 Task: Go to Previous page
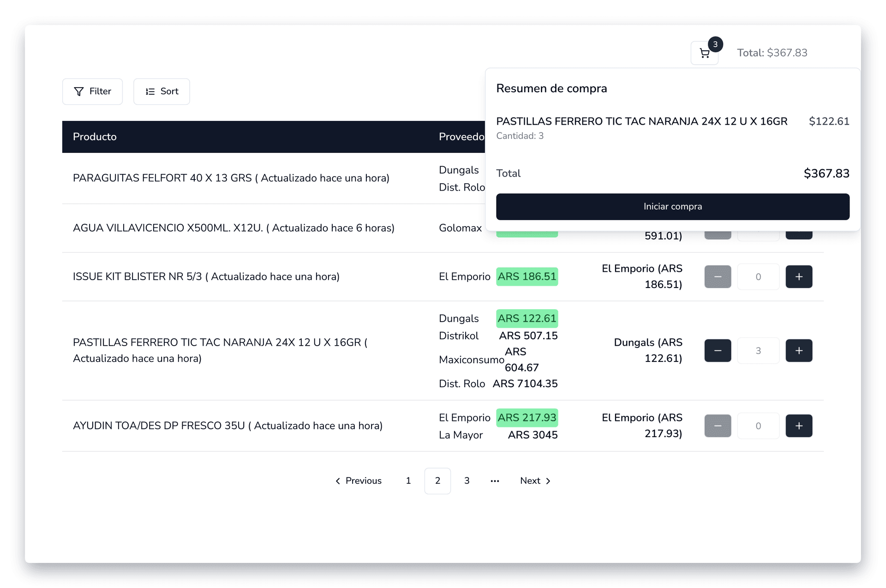point(358,481)
